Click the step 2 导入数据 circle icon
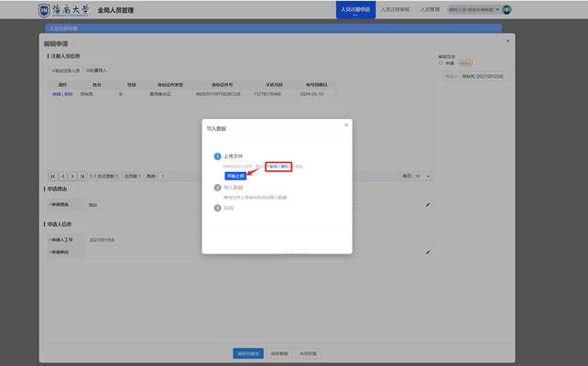Image resolution: width=588 pixels, height=366 pixels. (217, 187)
